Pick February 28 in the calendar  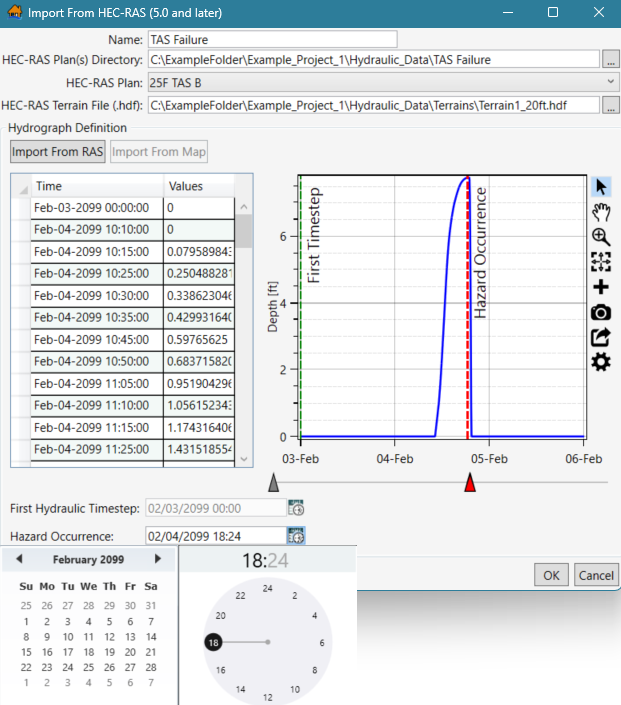click(x=151, y=667)
